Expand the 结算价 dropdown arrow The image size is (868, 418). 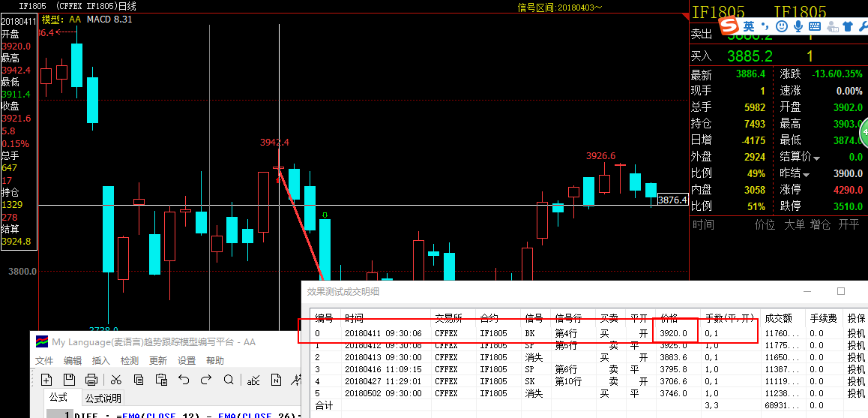click(x=817, y=158)
